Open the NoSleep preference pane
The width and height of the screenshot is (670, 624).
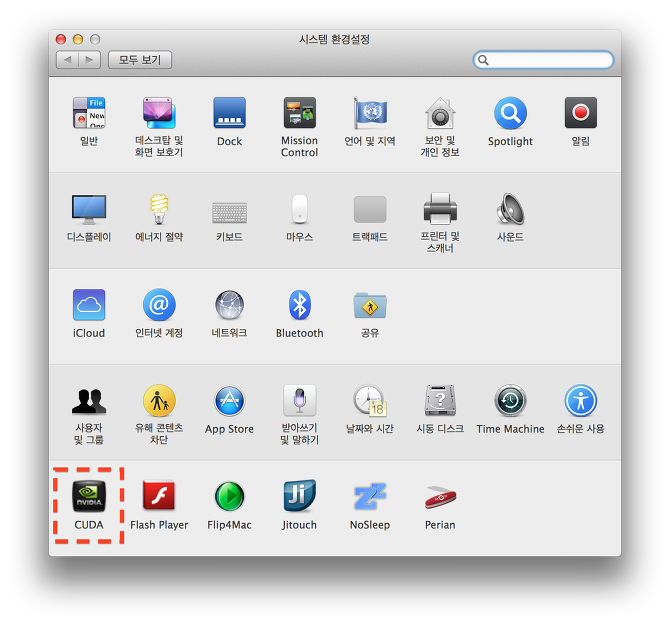[370, 496]
